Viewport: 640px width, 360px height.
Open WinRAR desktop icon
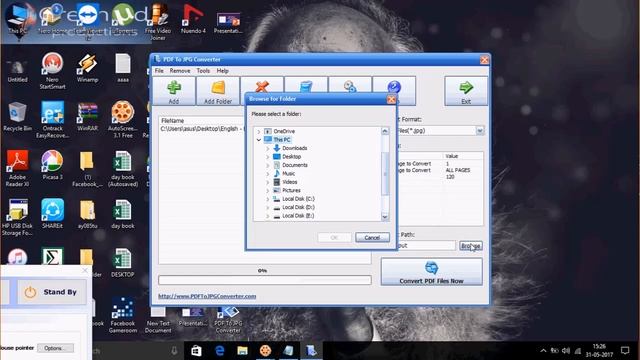point(87,116)
